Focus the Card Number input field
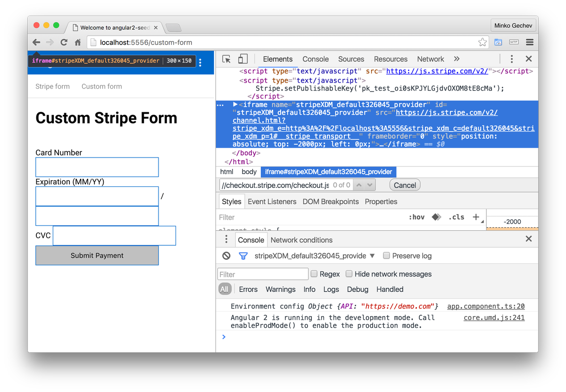Image resolution: width=566 pixels, height=392 pixels. pos(97,167)
